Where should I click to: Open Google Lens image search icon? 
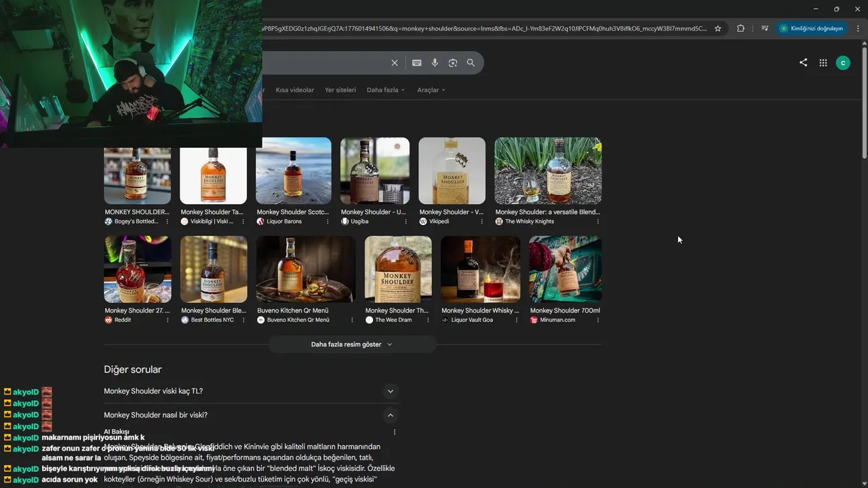(453, 63)
